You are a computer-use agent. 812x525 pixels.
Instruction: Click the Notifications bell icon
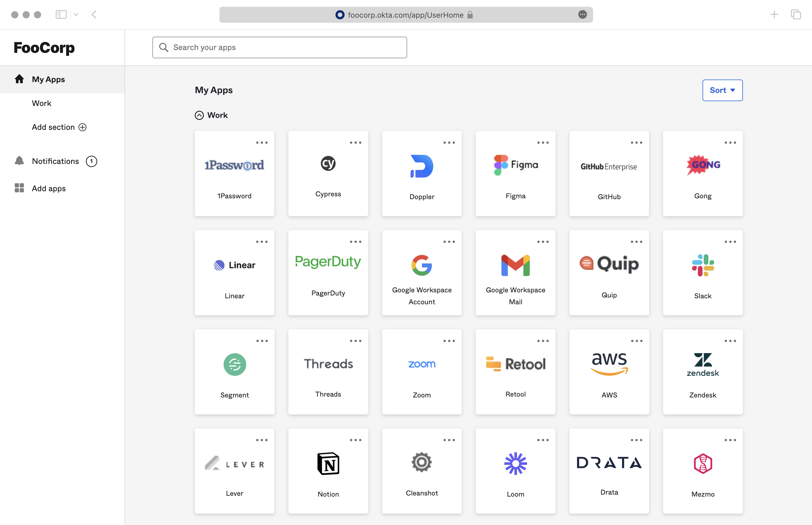tap(19, 161)
